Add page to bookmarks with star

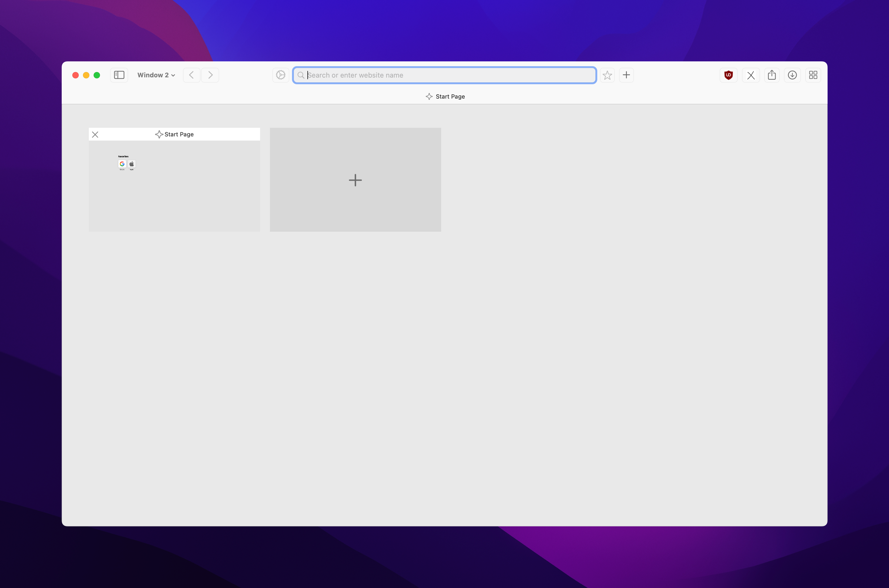click(607, 75)
